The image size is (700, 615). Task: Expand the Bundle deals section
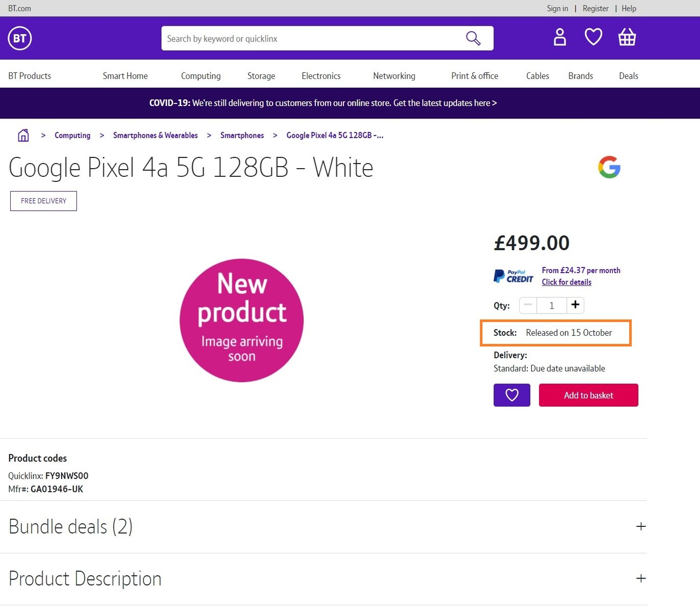click(641, 526)
